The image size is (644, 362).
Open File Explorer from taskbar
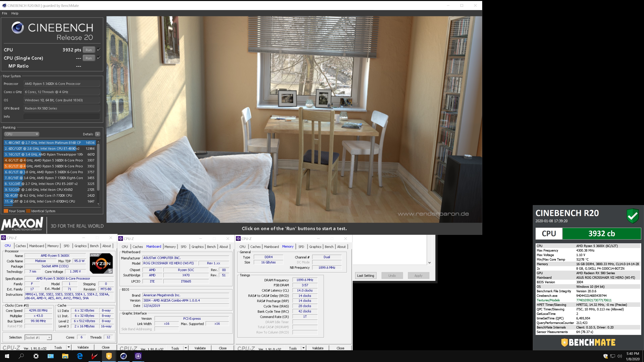coord(65,356)
